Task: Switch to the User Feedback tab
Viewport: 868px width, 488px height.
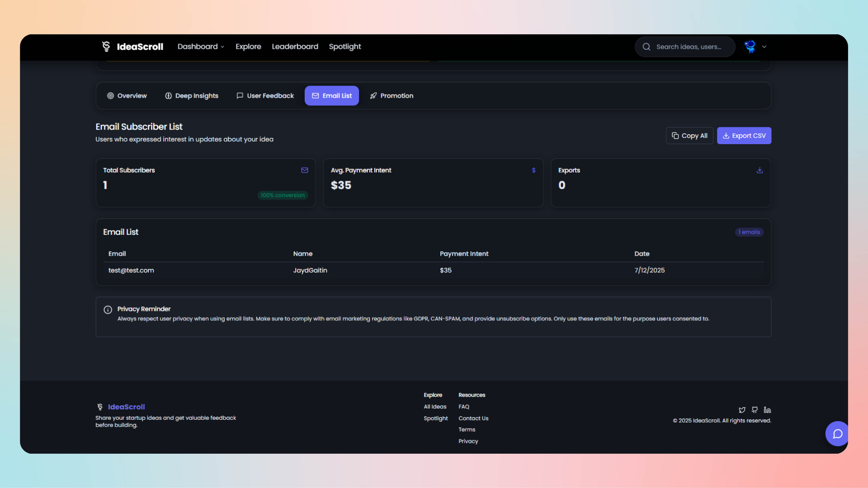Action: pyautogui.click(x=265, y=96)
